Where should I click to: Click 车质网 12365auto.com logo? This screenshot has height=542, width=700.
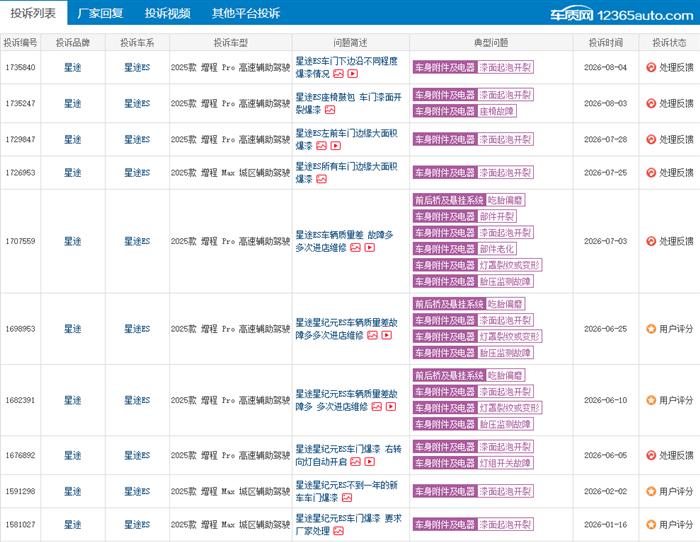621,15
